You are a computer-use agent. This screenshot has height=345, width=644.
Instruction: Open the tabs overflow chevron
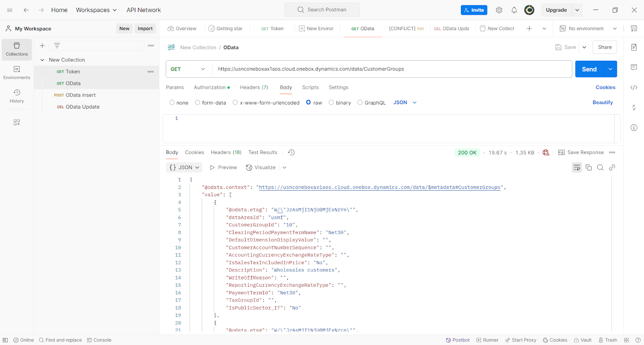tap(544, 29)
